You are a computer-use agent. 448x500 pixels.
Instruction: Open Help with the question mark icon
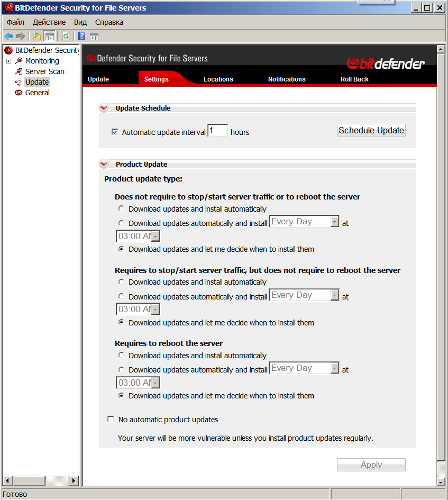point(81,36)
